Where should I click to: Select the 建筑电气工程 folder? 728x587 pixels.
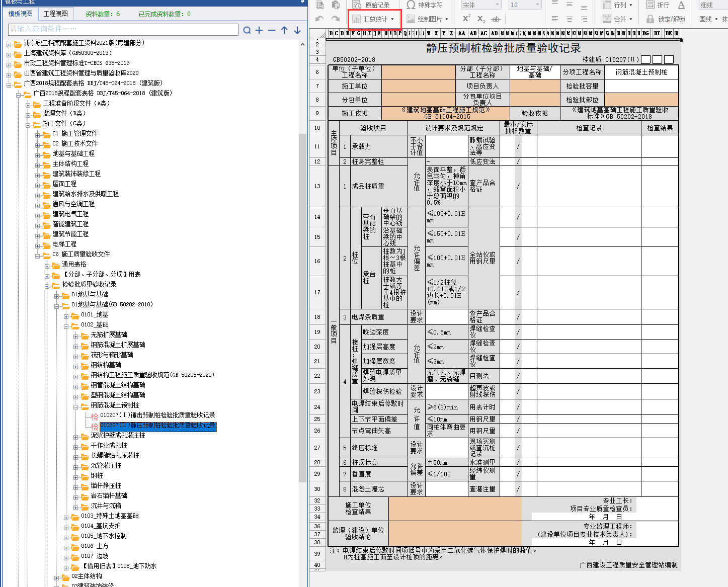click(70, 214)
